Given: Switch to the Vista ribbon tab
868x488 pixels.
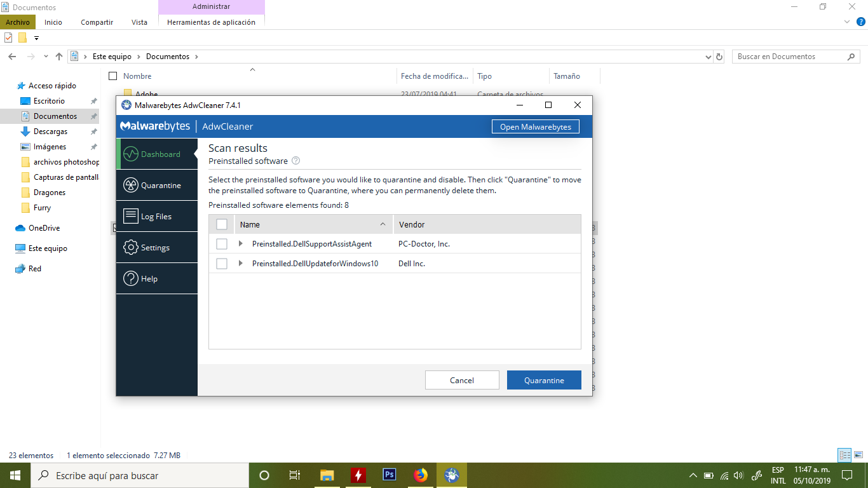Looking at the screenshot, I should (x=139, y=22).
